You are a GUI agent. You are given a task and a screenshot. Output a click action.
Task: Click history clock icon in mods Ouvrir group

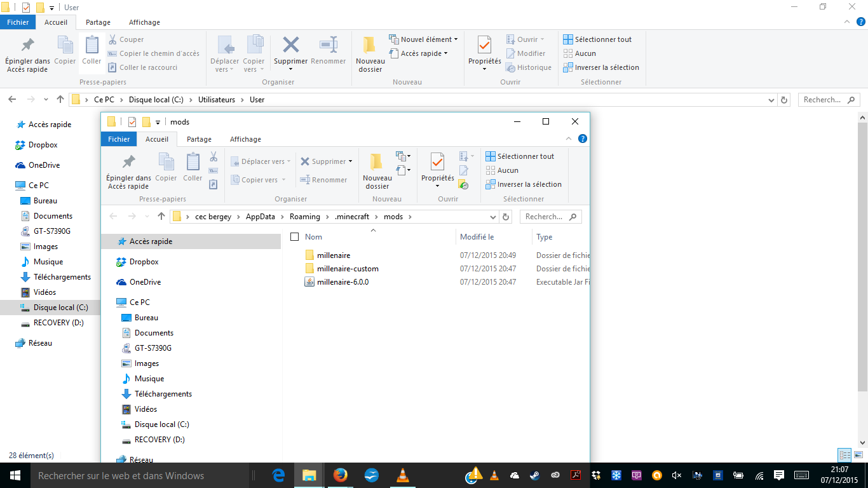(x=463, y=184)
